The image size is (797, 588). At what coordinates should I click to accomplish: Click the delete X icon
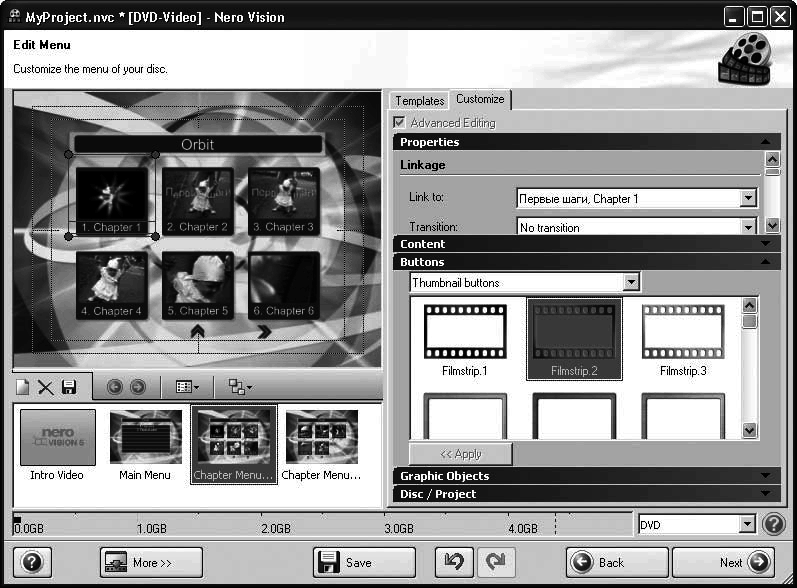(45, 387)
